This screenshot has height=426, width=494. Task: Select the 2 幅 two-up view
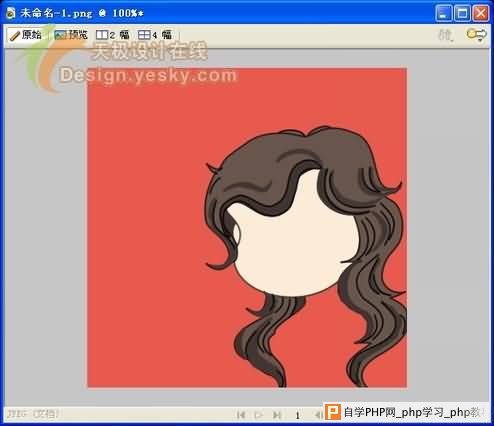[113, 35]
